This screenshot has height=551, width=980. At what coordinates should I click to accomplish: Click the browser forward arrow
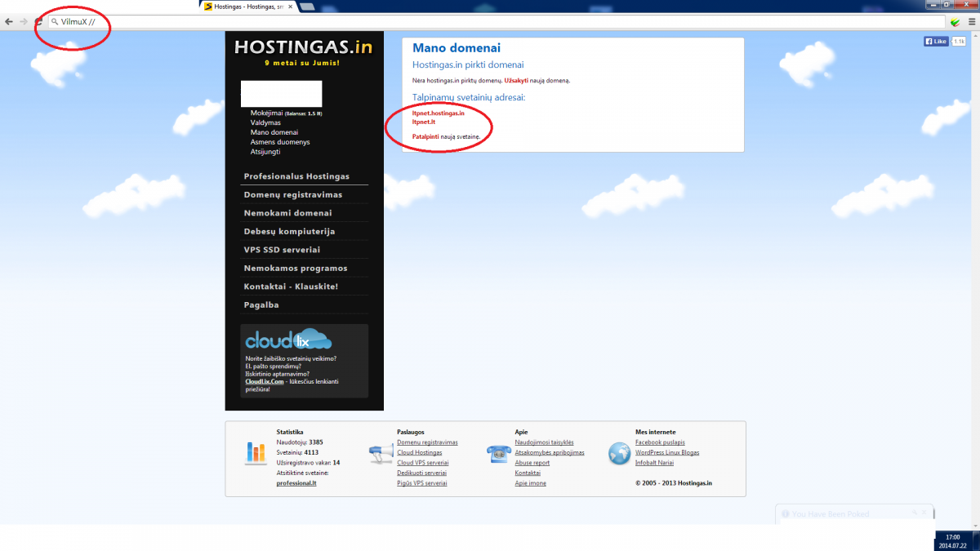point(23,21)
